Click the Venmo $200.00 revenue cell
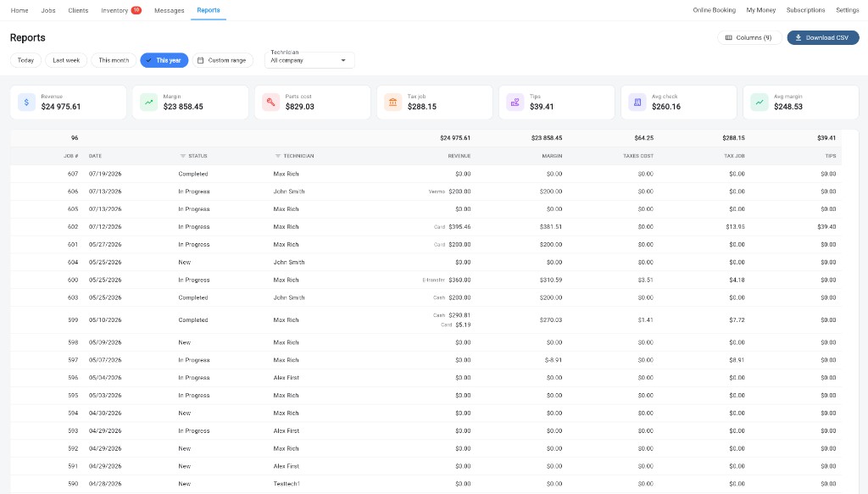This screenshot has width=868, height=494. (449, 191)
